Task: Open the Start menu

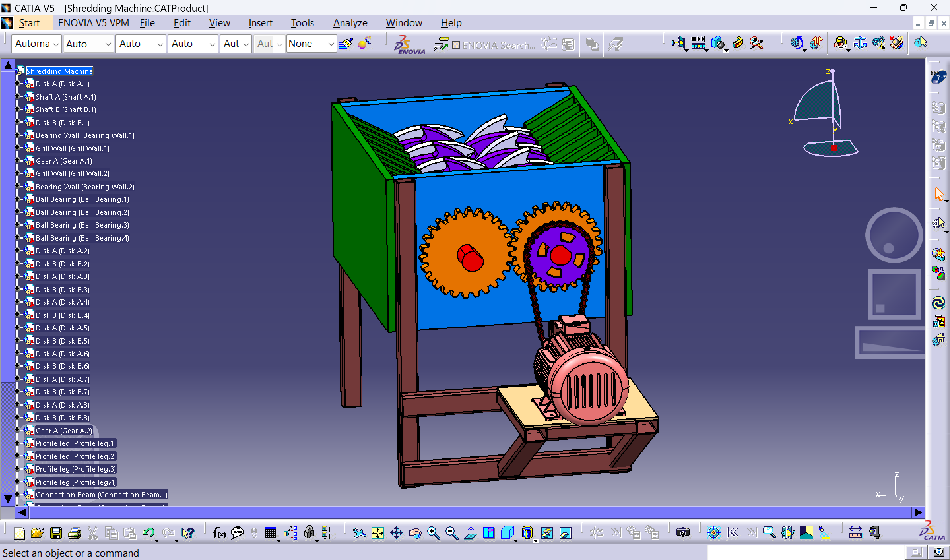Action: click(x=29, y=23)
